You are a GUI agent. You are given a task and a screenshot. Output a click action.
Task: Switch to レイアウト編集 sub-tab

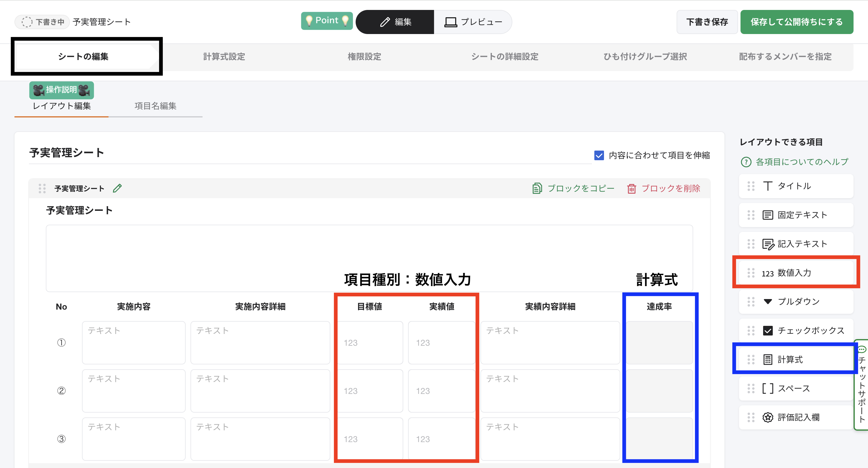click(x=61, y=106)
